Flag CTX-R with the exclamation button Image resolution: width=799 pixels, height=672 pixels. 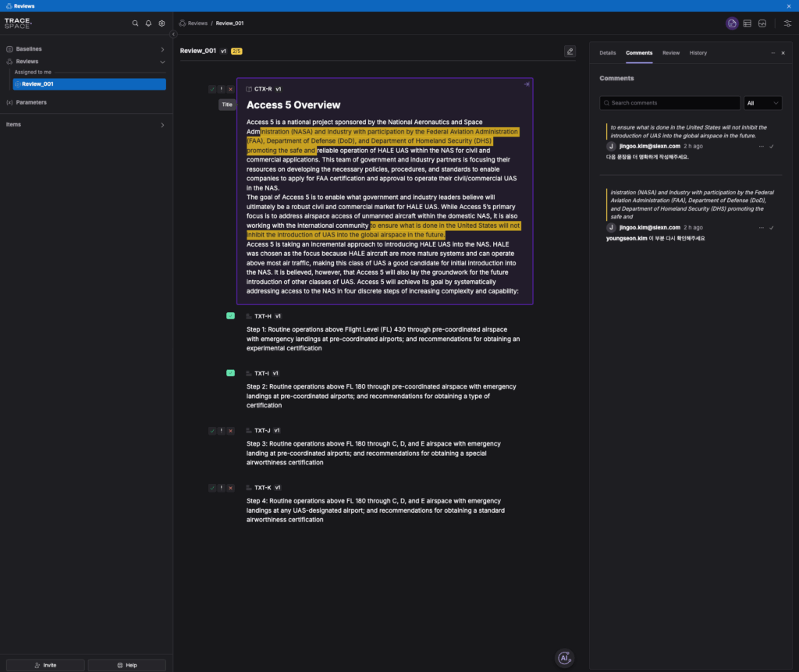click(x=221, y=89)
